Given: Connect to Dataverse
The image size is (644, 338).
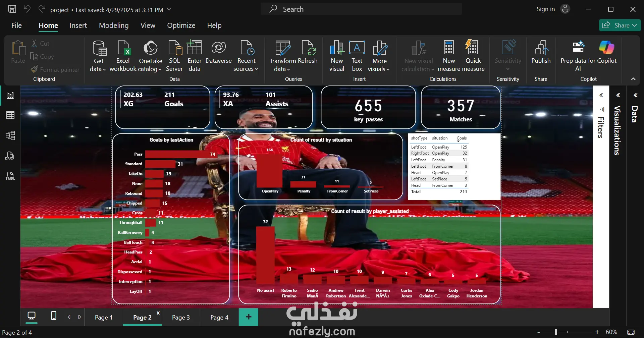Looking at the screenshot, I should pyautogui.click(x=218, y=52).
